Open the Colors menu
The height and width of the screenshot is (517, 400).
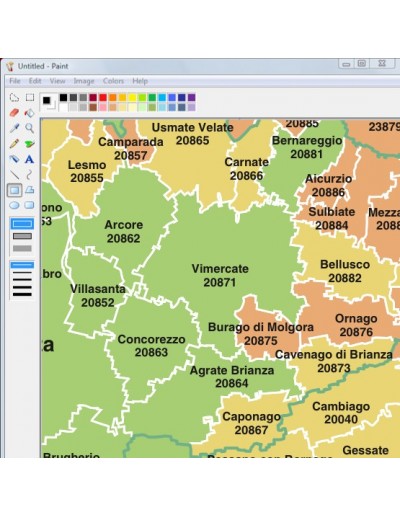click(x=113, y=81)
